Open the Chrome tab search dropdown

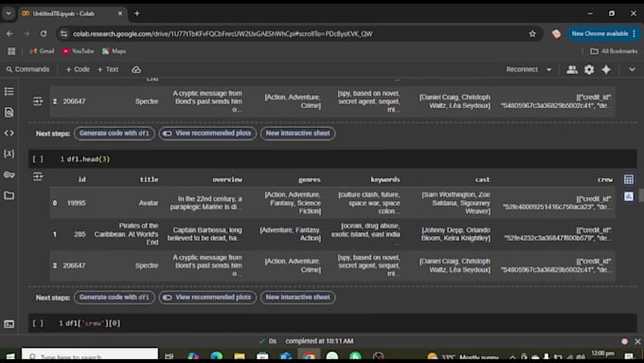9,13
